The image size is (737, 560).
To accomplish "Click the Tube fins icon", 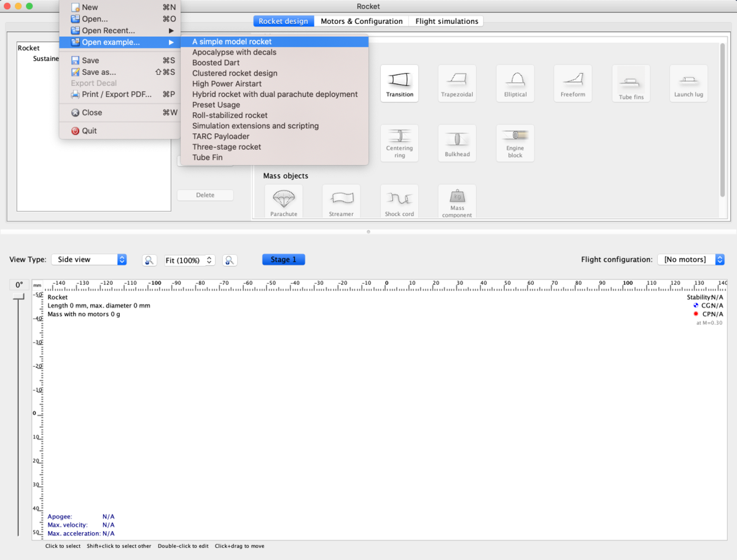I will tap(631, 83).
